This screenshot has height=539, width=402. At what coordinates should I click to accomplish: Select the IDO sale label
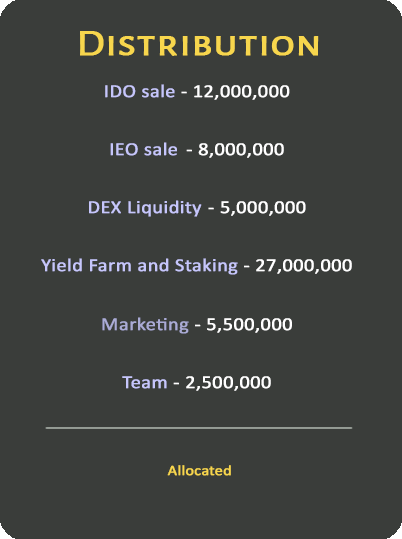[140, 91]
